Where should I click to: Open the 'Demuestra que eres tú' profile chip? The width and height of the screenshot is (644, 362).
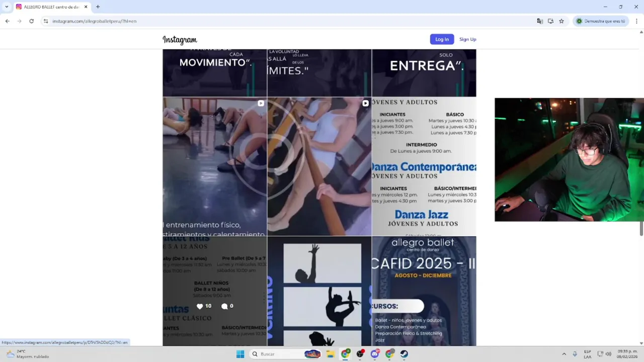point(601,21)
